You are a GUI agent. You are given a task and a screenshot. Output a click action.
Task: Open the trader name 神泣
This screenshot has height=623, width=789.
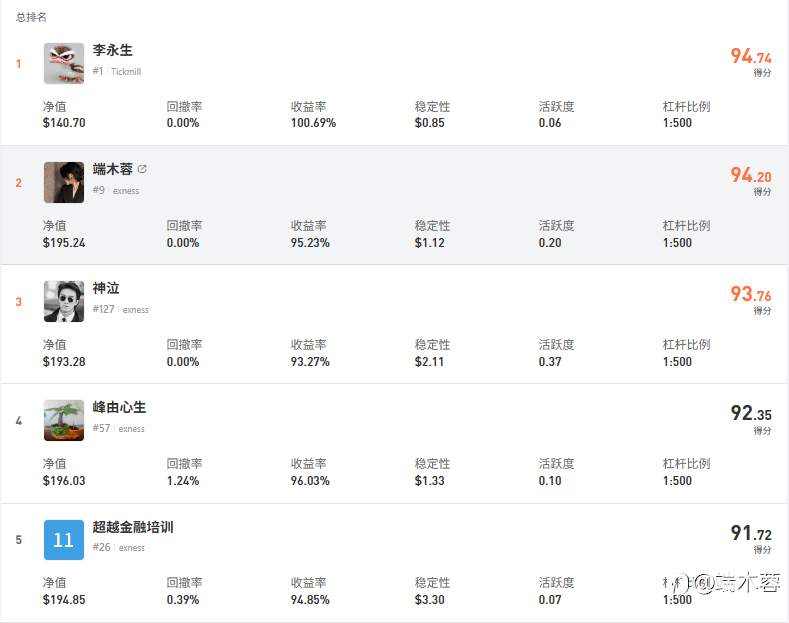point(106,288)
